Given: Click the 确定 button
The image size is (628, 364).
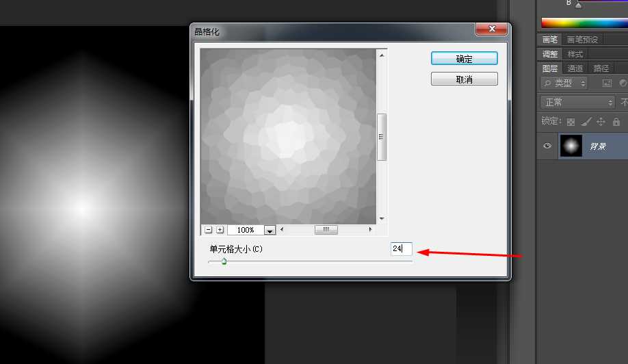Looking at the screenshot, I should 464,59.
